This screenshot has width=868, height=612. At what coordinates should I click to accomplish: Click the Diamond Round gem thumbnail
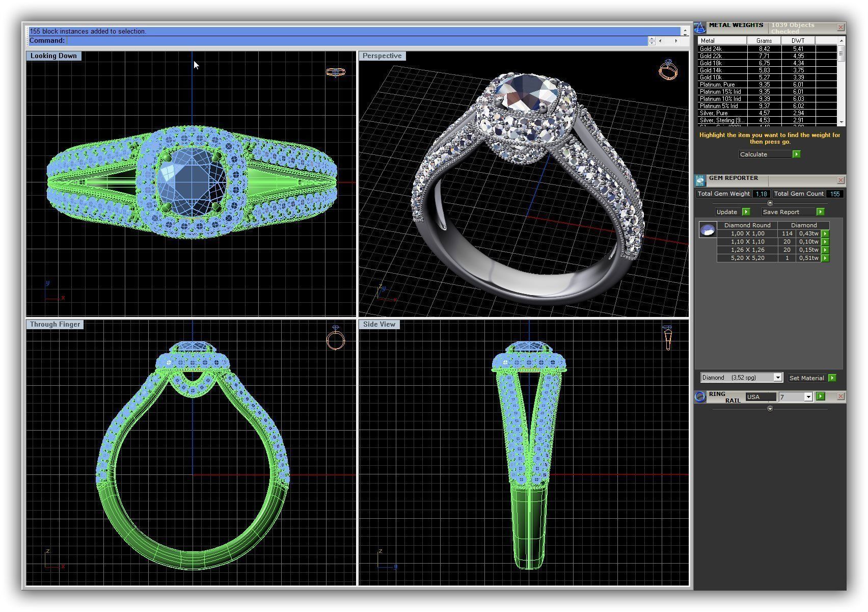(x=708, y=230)
